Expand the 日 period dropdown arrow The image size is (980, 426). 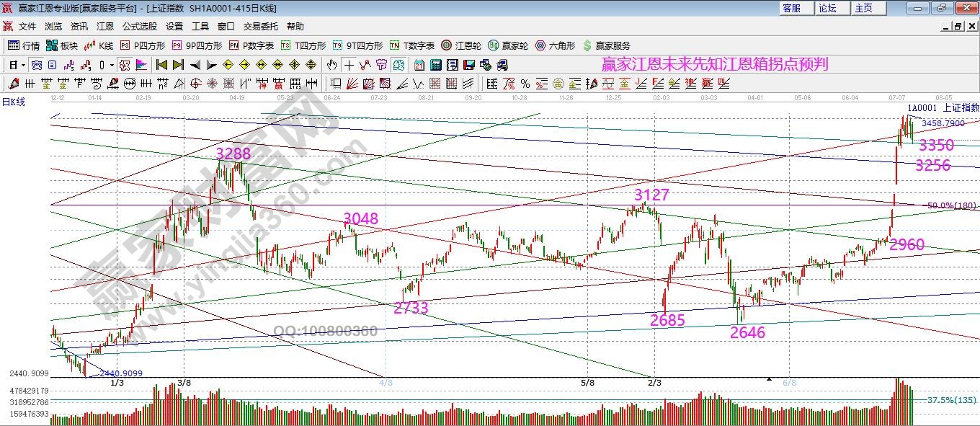coord(23,65)
